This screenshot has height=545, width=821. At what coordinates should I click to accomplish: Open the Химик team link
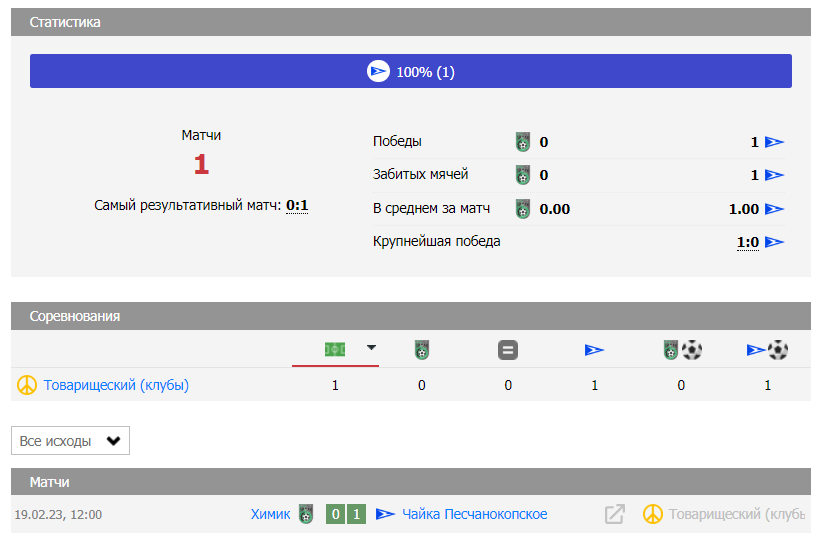pos(270,514)
